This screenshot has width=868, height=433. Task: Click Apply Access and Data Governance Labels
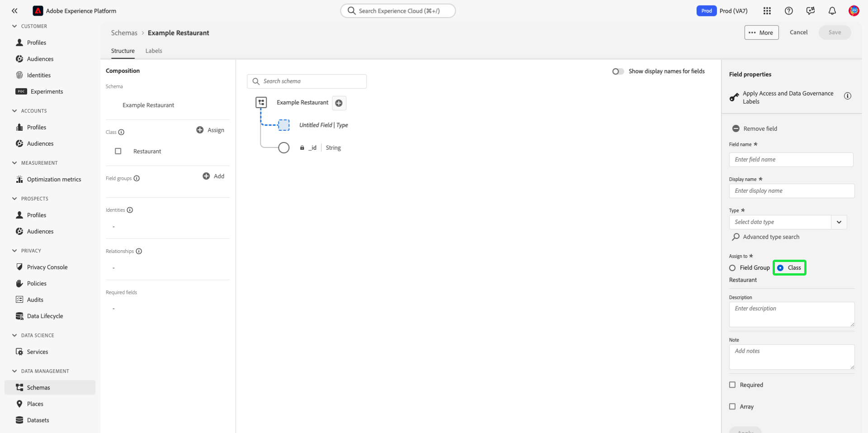tap(788, 97)
